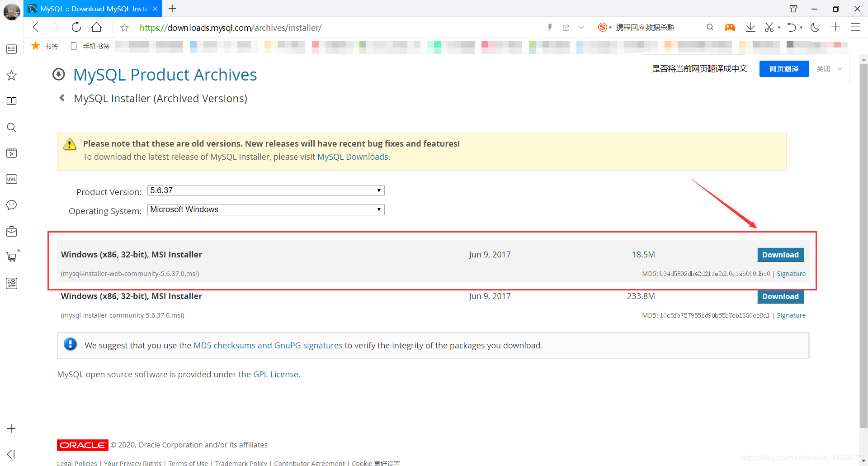The width and height of the screenshot is (868, 466).
Task: Open the downloads manager icon
Action: 750,27
